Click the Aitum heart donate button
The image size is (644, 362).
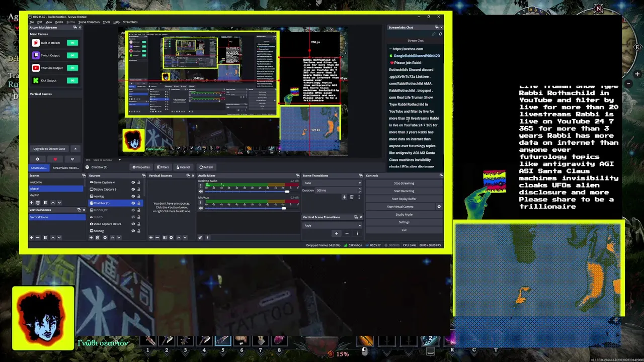click(x=55, y=159)
